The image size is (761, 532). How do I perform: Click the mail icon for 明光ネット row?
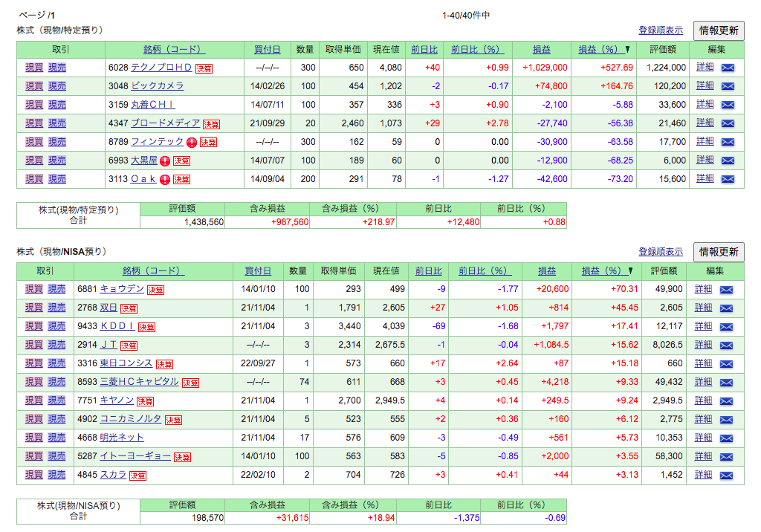[x=726, y=438]
